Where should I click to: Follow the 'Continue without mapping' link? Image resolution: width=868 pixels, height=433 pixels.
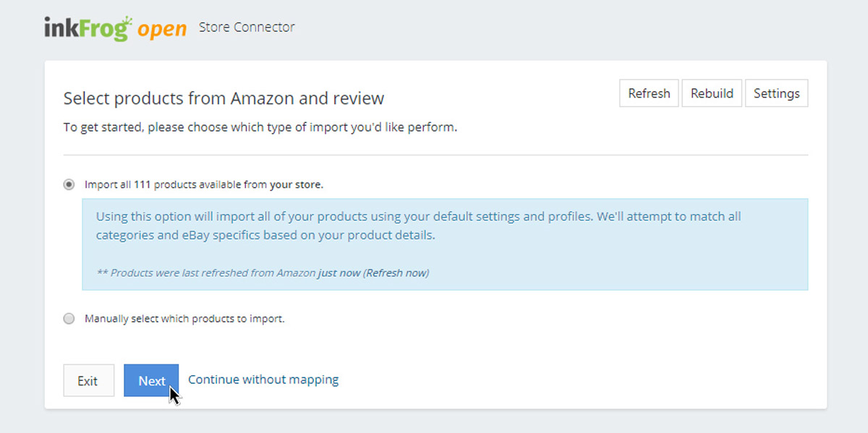coord(263,380)
